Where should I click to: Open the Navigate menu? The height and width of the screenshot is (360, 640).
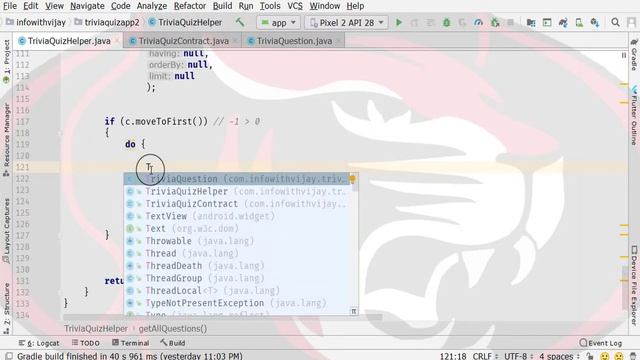click(x=87, y=6)
